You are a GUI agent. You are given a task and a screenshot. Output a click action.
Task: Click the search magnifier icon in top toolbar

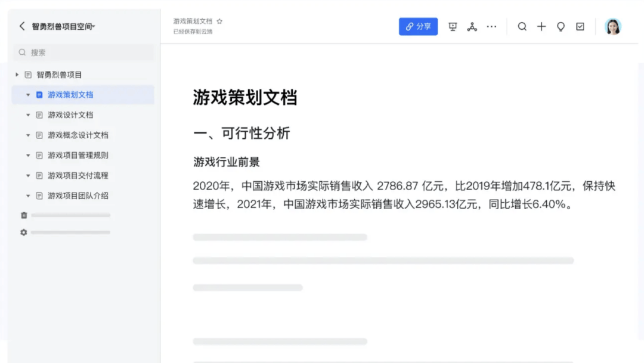point(522,27)
